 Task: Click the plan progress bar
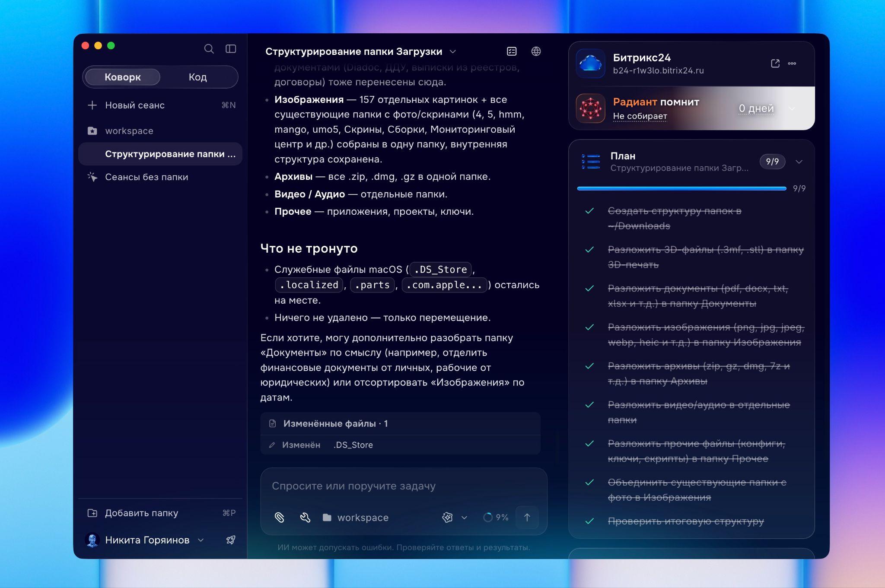click(681, 188)
